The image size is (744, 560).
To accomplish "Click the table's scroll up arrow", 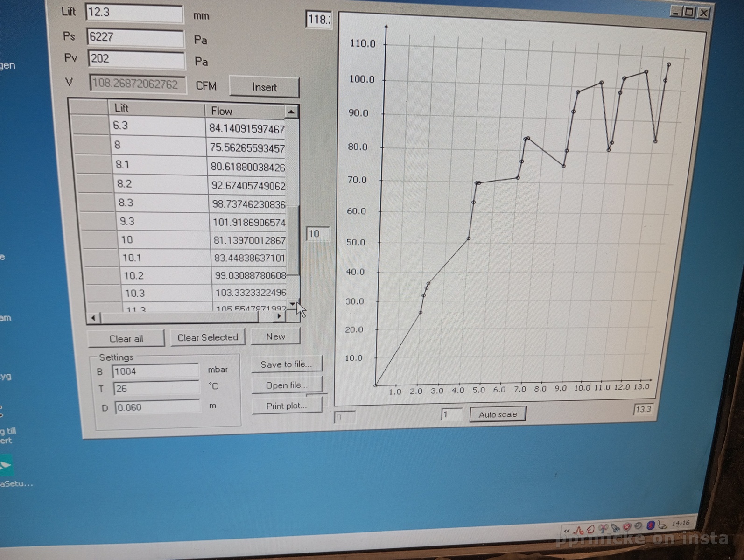I will (x=291, y=112).
